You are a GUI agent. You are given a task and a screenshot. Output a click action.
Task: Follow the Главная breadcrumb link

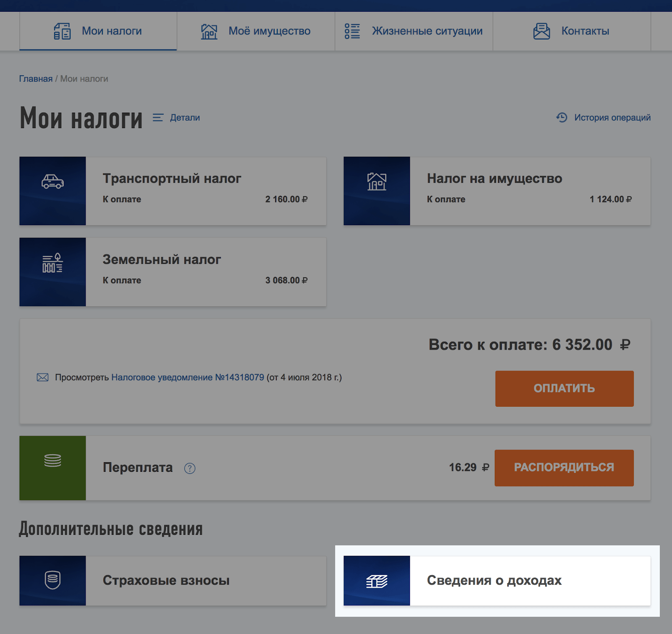click(x=36, y=79)
